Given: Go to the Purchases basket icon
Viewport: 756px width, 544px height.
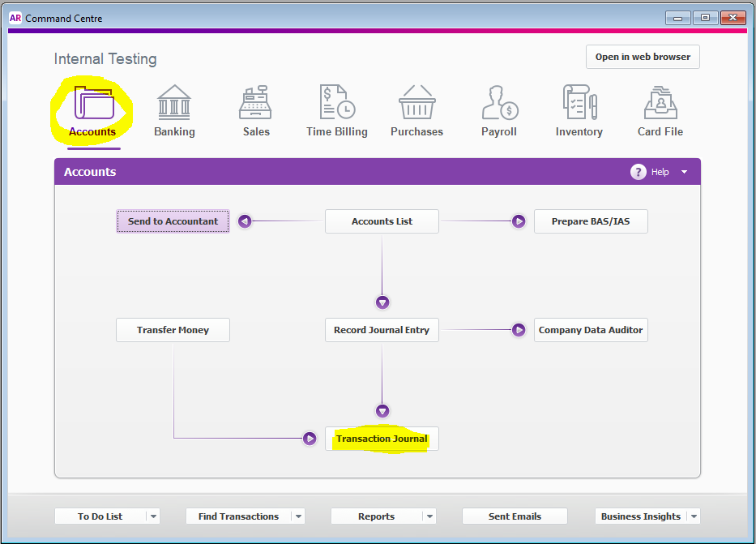Looking at the screenshot, I should pos(417,102).
